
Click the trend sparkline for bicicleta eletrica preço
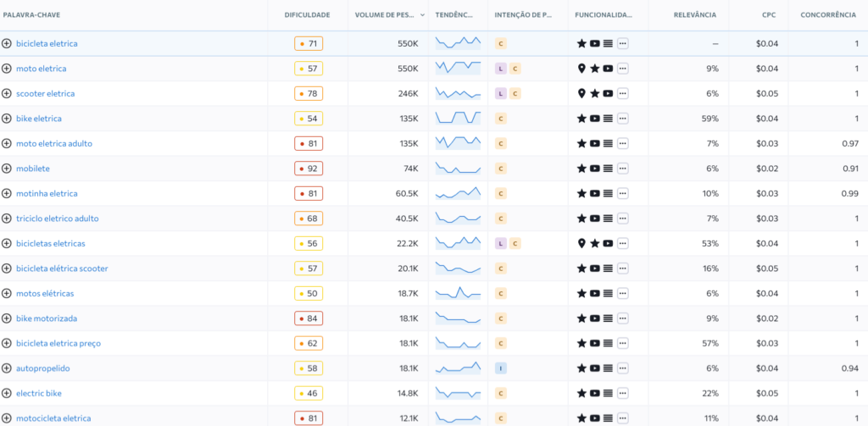[458, 343]
